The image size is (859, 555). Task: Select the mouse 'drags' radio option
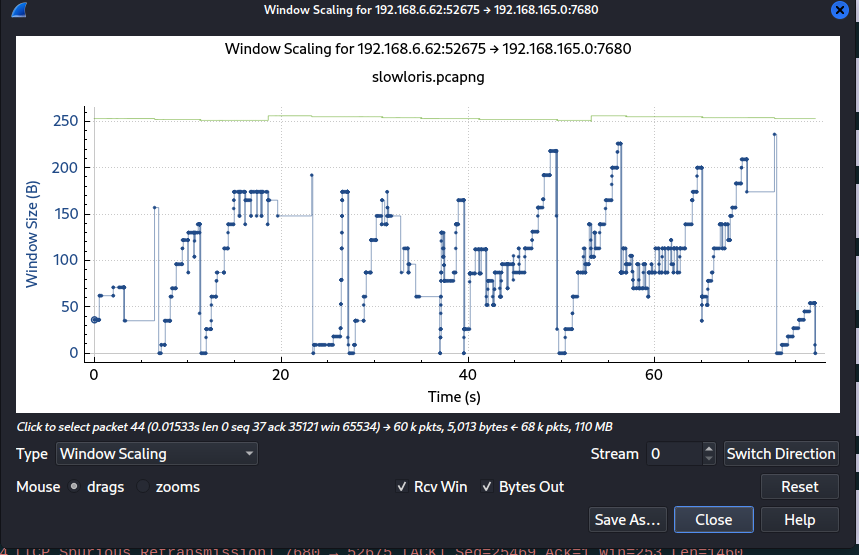[x=76, y=487]
